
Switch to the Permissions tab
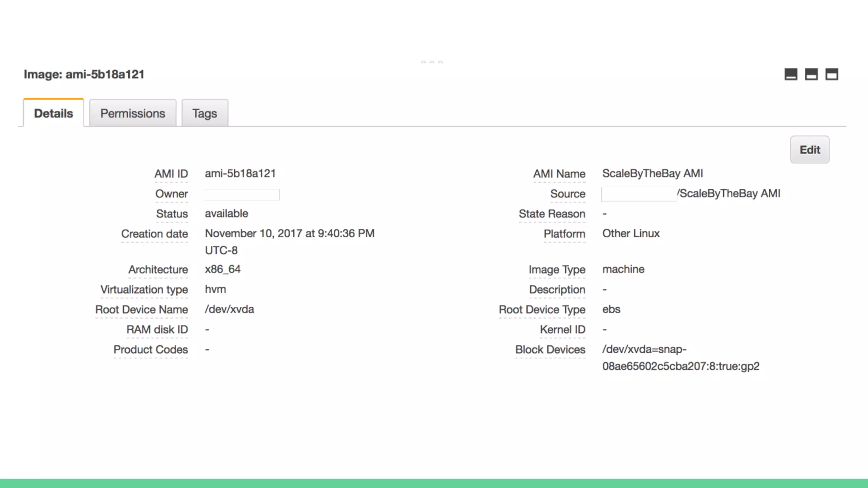[x=133, y=114]
